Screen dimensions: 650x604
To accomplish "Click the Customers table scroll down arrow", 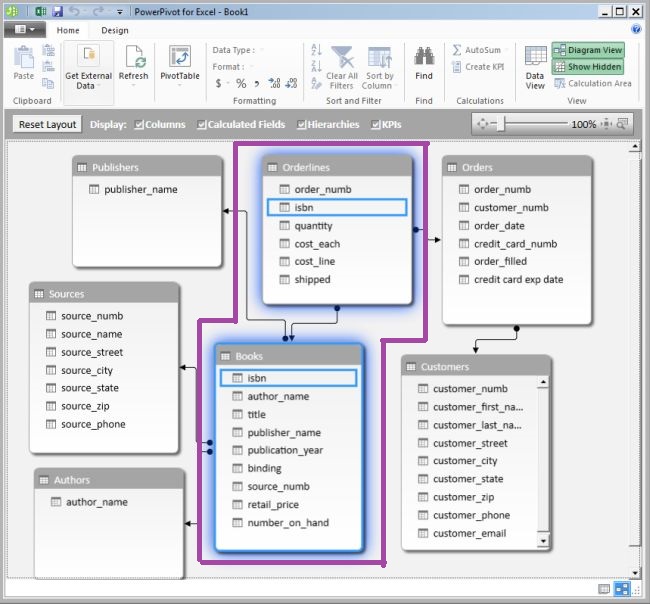I will [x=543, y=541].
